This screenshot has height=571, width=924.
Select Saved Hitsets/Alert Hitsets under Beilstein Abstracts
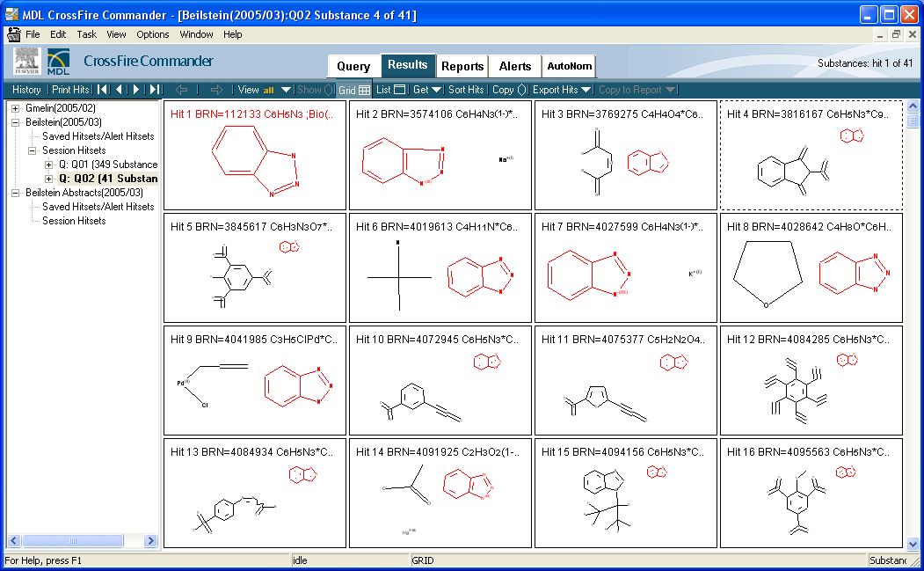coord(98,207)
